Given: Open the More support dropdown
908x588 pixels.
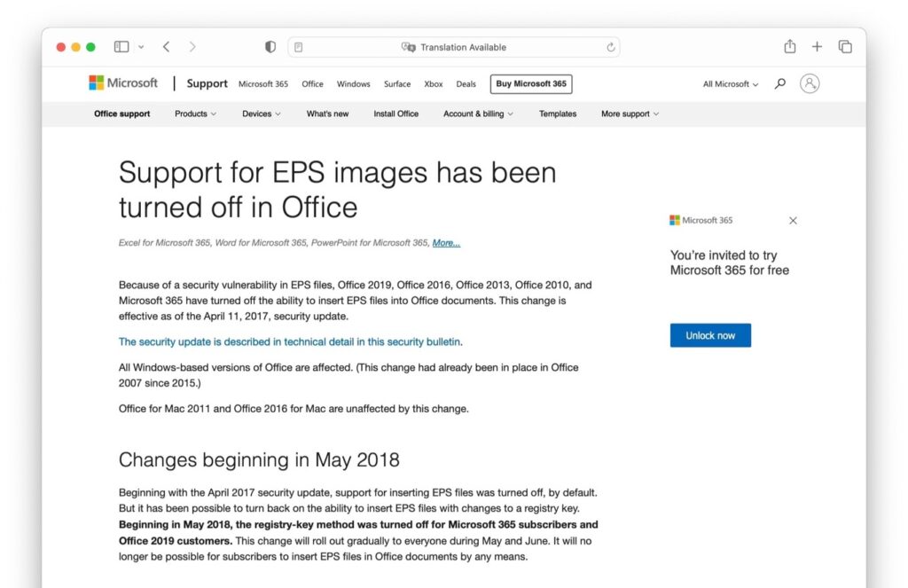Looking at the screenshot, I should [630, 114].
